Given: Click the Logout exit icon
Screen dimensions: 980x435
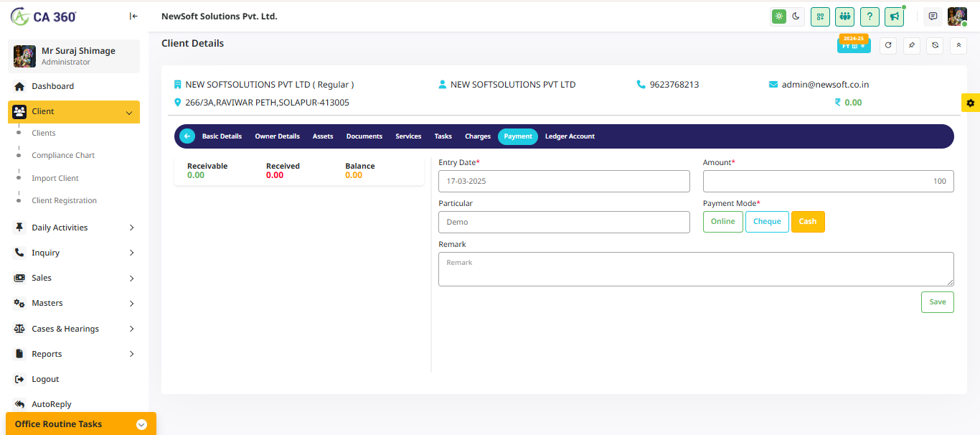Looking at the screenshot, I should point(19,379).
